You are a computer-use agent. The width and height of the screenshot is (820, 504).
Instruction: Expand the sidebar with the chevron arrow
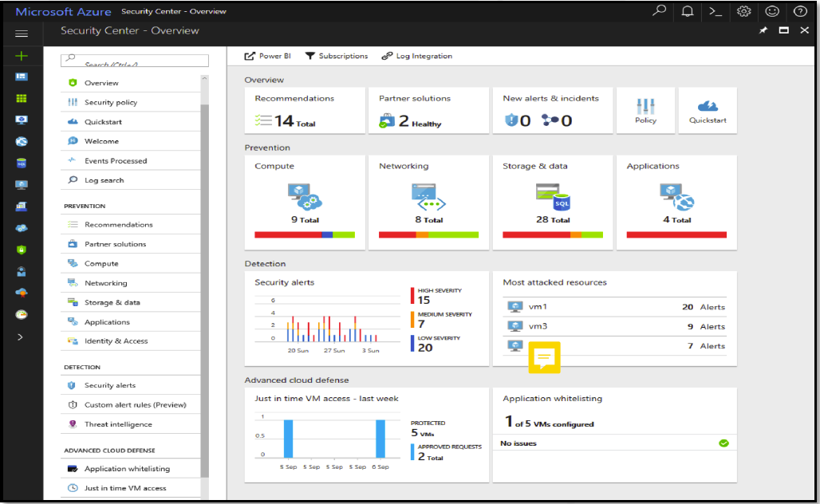tap(21, 337)
